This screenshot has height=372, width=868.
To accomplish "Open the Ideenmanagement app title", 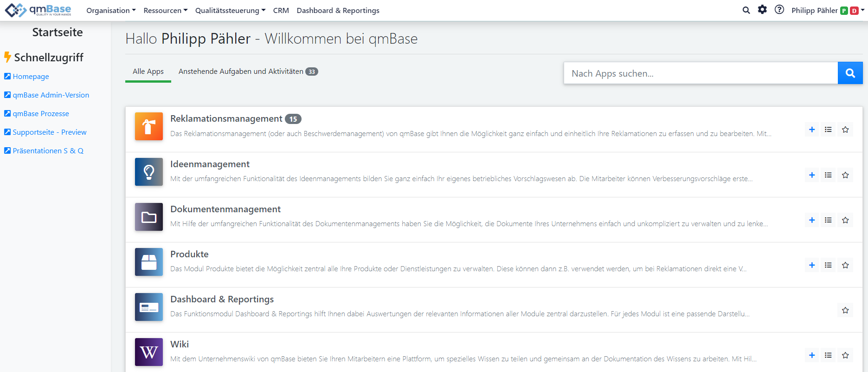I will click(x=210, y=164).
